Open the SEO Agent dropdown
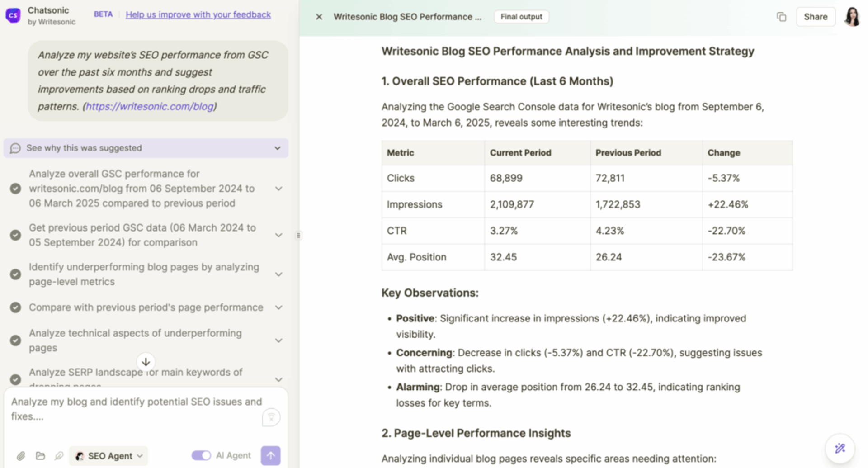This screenshot has height=468, width=868. 108,456
